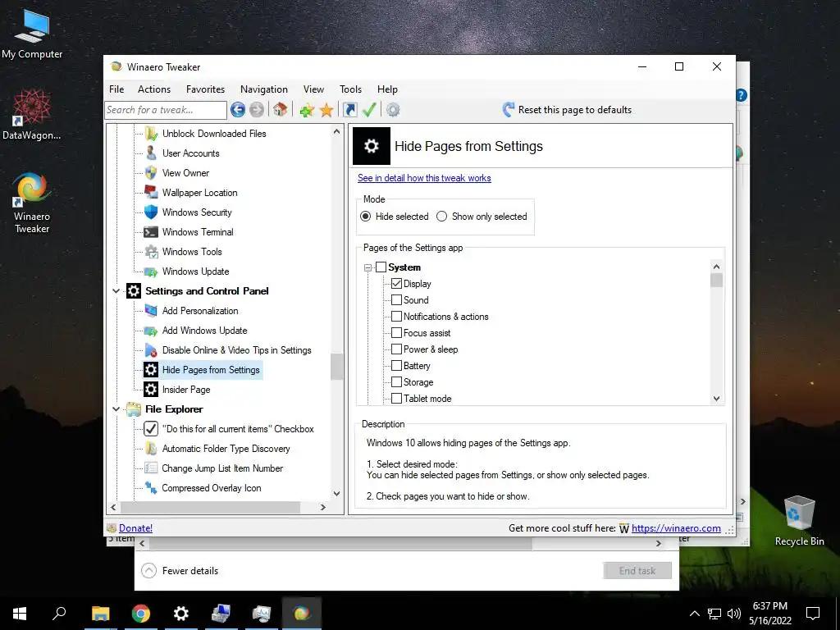Go to Home page icon in toolbar
840x630 pixels.
(280, 110)
